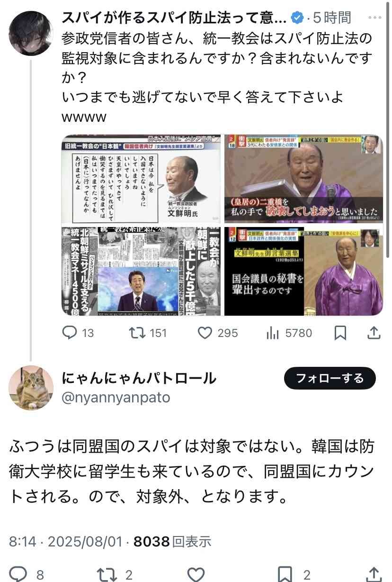Share the reply using bottom share icon
The image size is (392, 582).
point(374,575)
